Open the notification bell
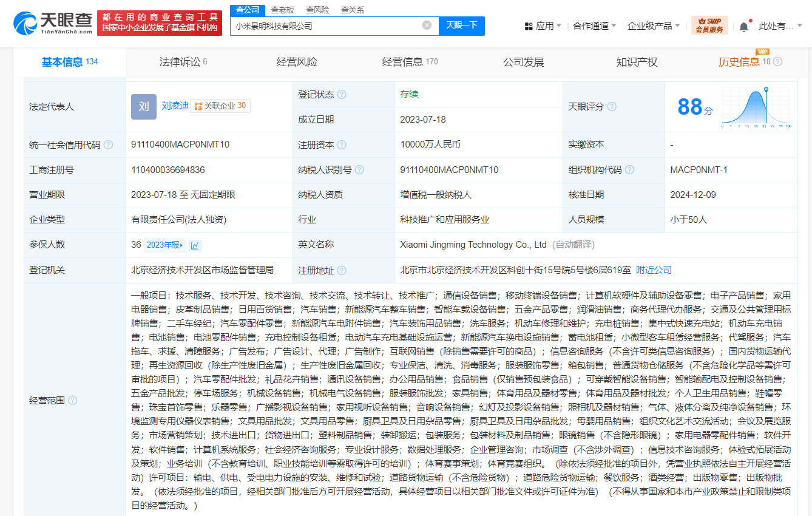Screen dimensions: 812x516 tap(743, 26)
